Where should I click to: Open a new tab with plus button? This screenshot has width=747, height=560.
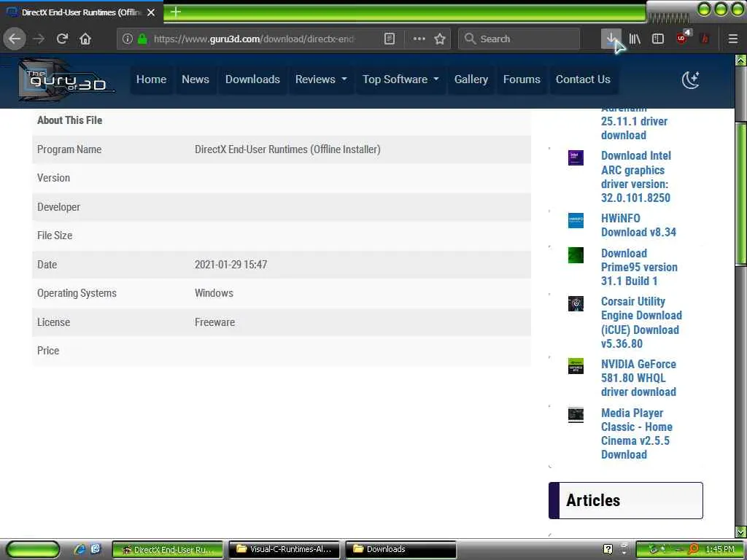175,12
